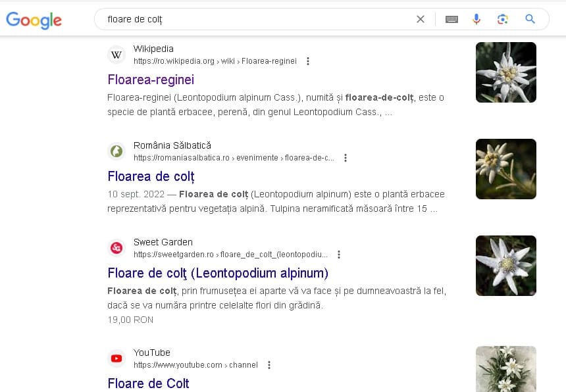Expand three-dot menu for Sweet Garden result
Viewport: 566px width, 392px height.
point(339,255)
